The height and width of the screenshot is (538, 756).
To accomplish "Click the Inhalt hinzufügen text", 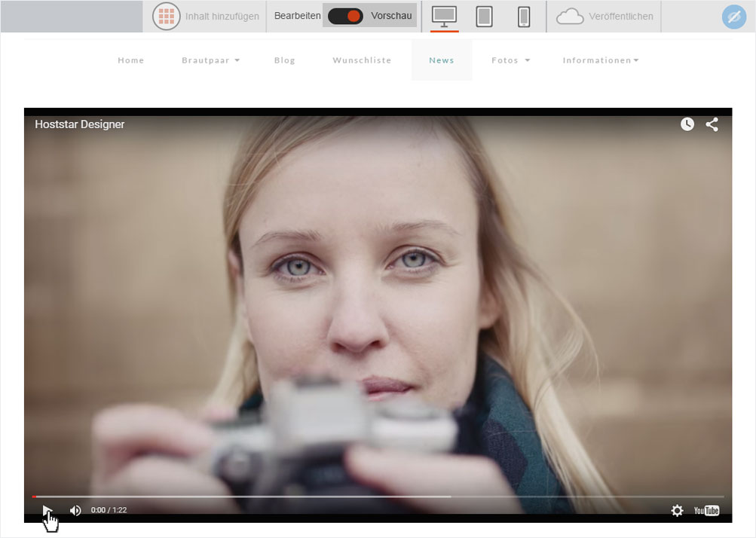I will (x=222, y=17).
